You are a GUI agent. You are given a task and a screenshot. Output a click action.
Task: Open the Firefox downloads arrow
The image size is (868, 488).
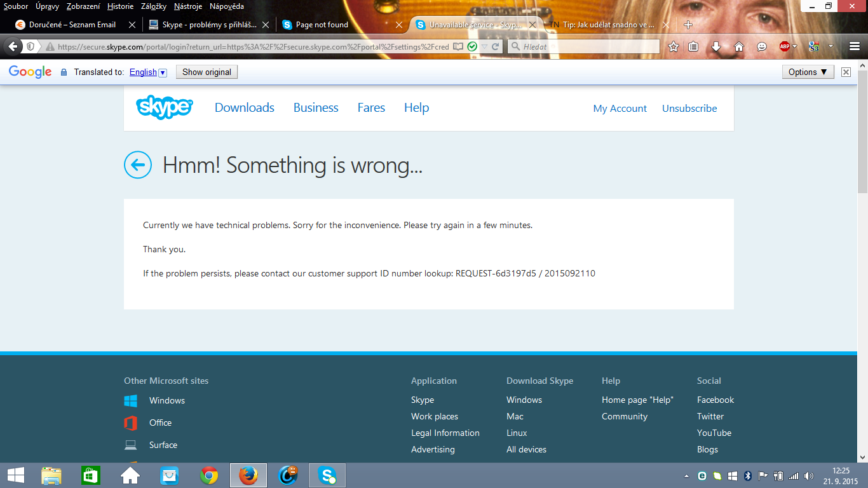coord(716,46)
